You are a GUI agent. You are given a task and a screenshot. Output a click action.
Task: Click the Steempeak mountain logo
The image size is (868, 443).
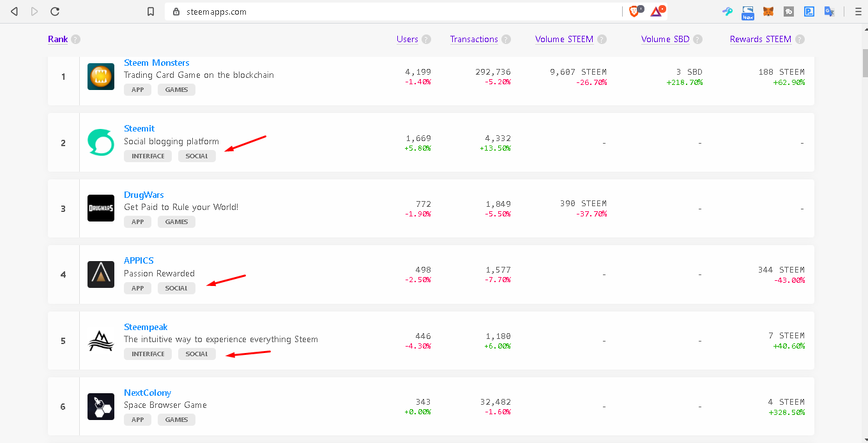(x=101, y=341)
